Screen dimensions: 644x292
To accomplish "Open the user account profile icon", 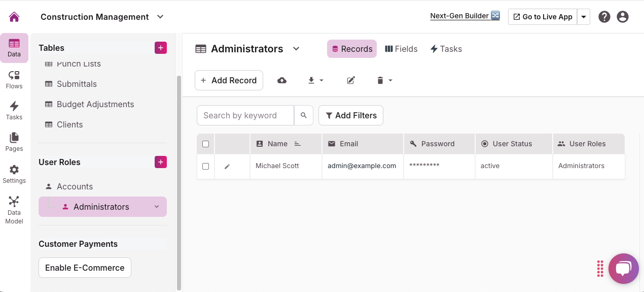I will 623,17.
